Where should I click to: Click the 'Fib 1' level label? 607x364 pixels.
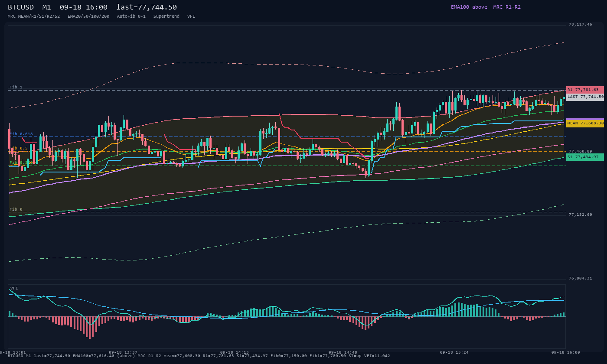(16, 87)
